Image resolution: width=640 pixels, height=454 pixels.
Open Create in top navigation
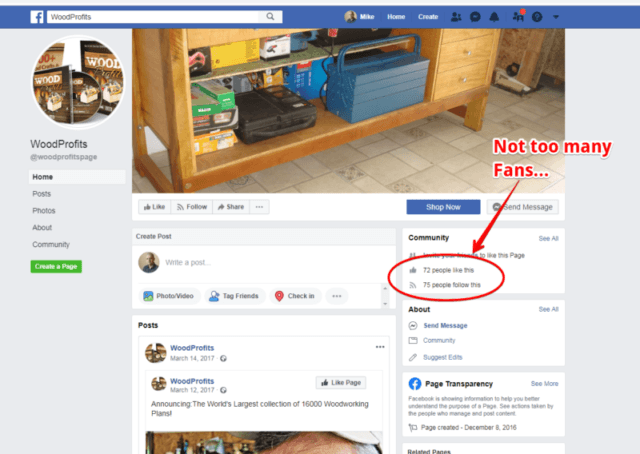428,17
